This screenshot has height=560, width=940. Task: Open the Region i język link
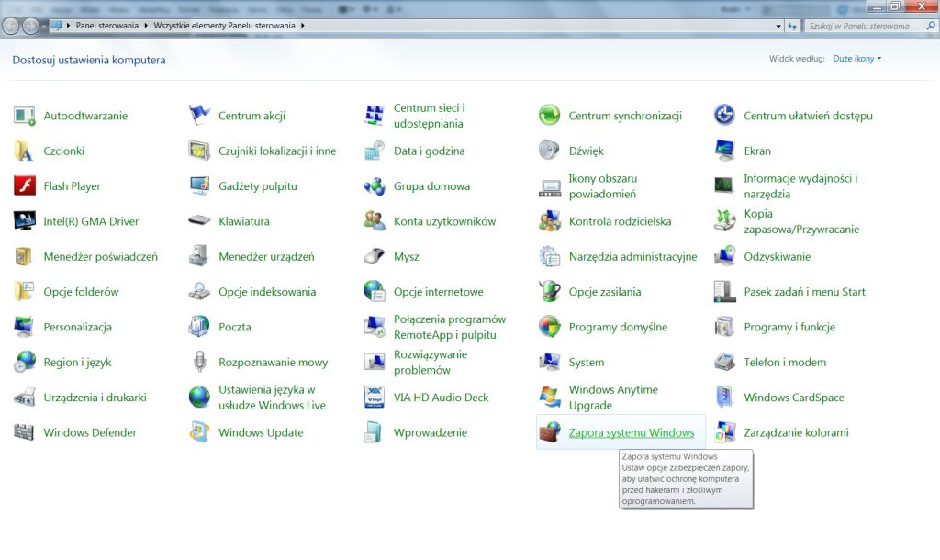(77, 362)
